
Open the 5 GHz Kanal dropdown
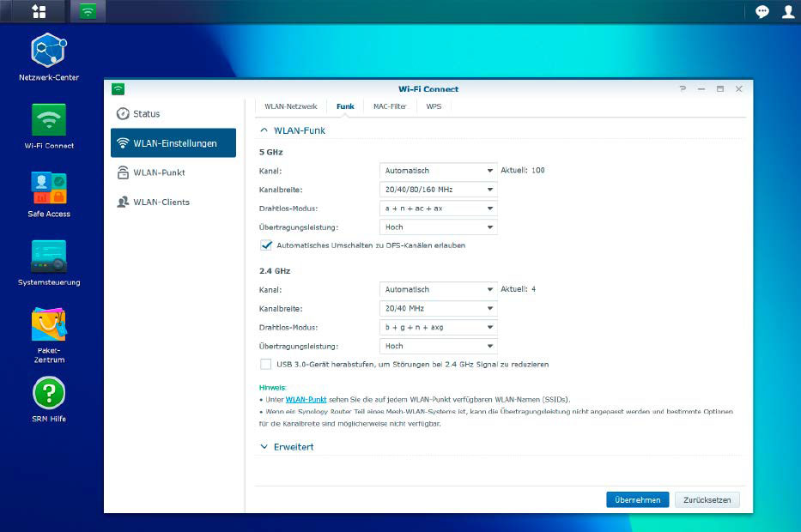click(438, 170)
